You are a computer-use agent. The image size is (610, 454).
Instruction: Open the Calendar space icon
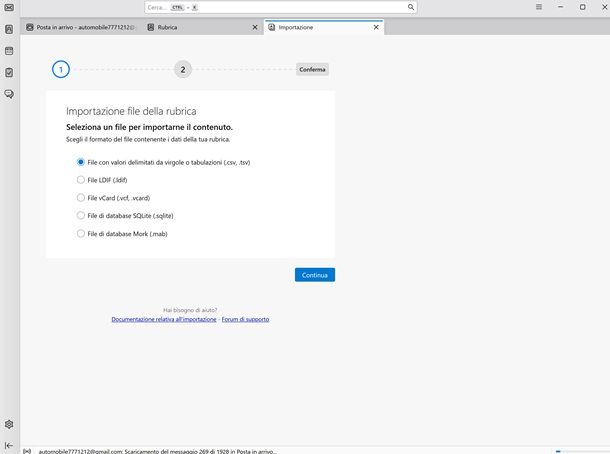[x=9, y=51]
